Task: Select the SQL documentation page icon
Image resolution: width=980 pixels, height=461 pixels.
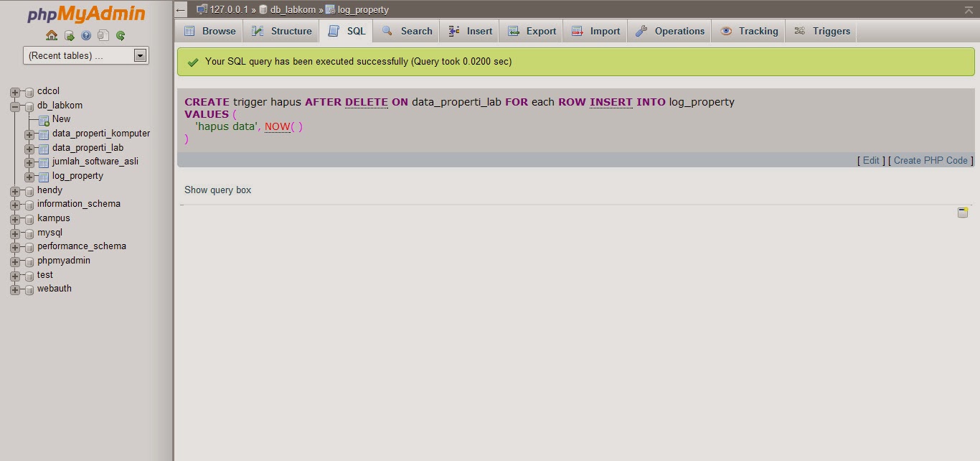Action: 103,35
